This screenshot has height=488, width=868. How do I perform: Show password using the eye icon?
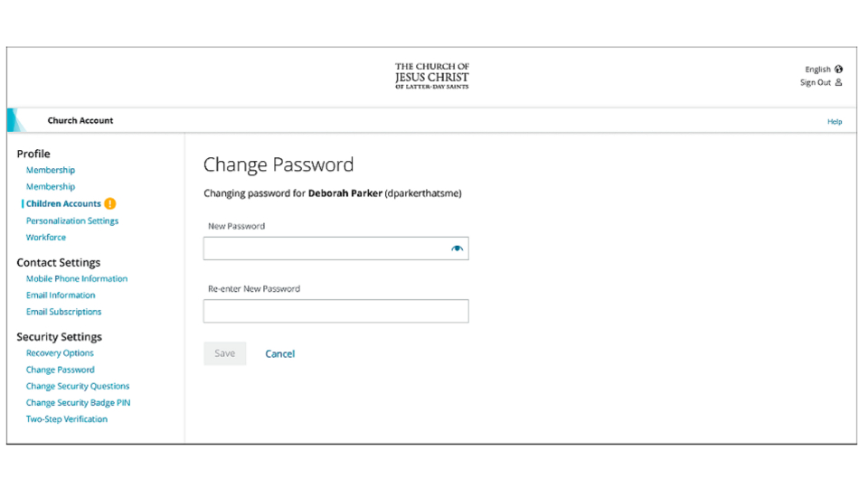point(458,249)
